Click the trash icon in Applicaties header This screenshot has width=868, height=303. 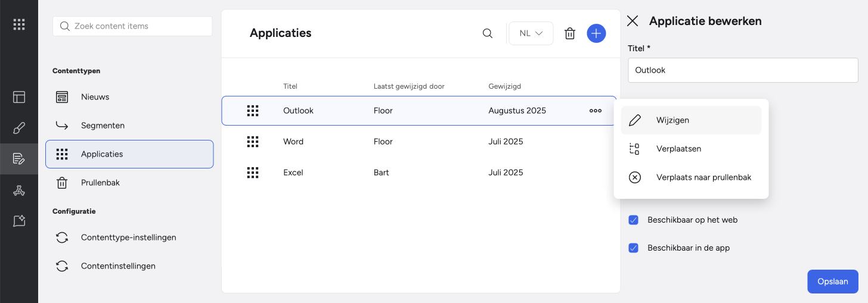[570, 33]
